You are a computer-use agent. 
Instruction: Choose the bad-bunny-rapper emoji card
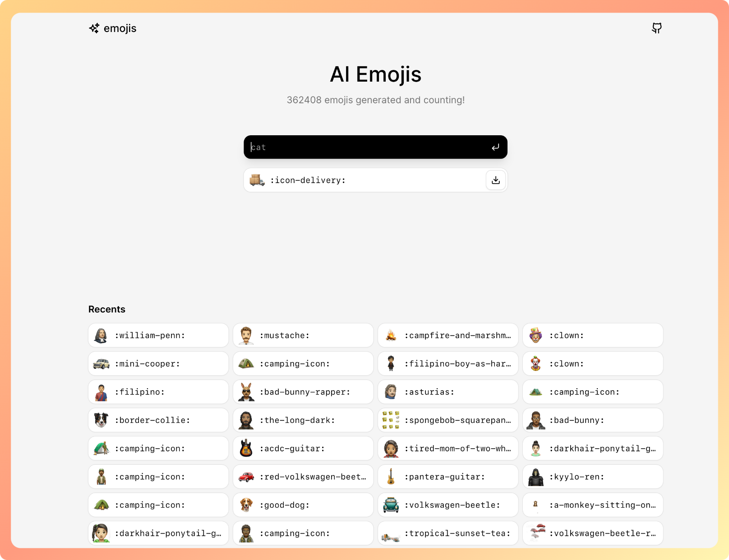pos(303,392)
